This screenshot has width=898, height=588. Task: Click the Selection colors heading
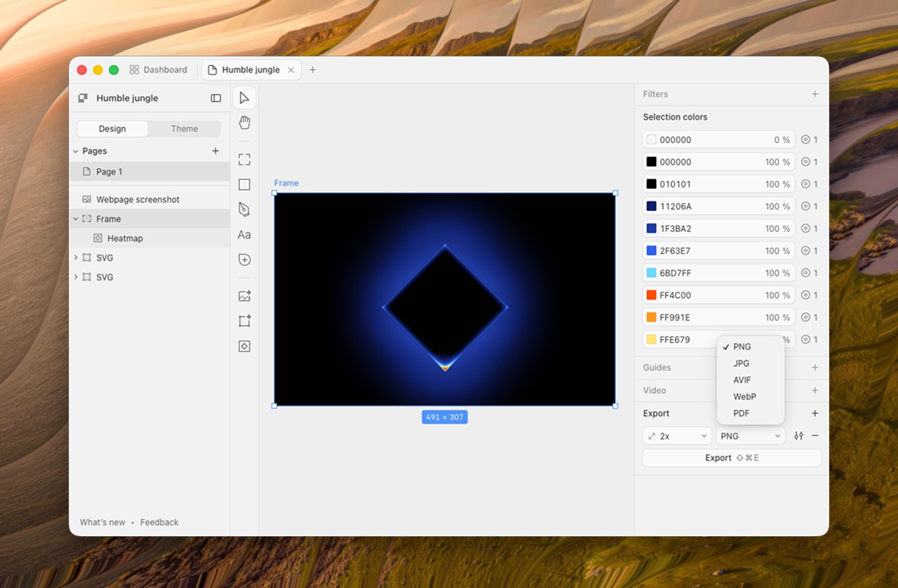(x=675, y=117)
